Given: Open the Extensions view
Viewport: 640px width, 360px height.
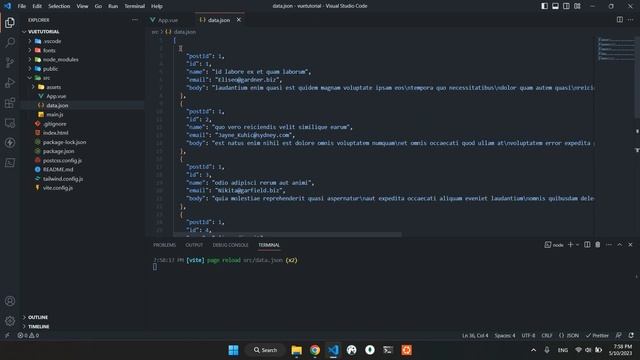Looking at the screenshot, I should [x=10, y=102].
